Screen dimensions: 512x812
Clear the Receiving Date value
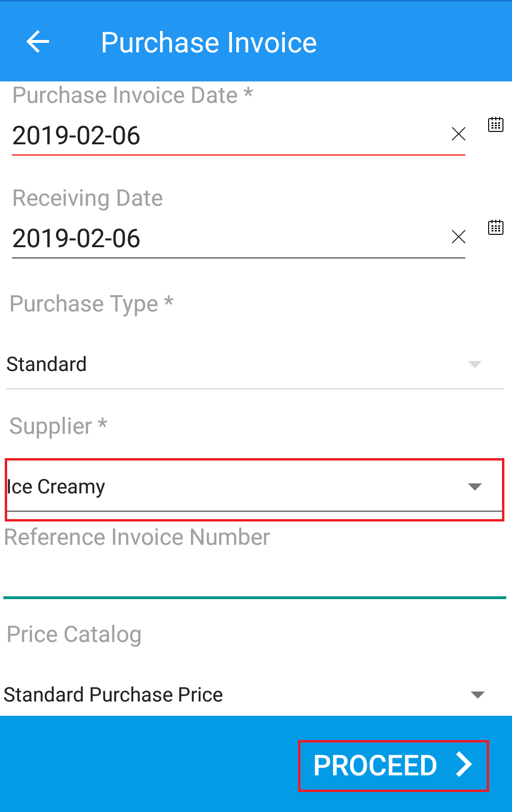[x=458, y=237]
